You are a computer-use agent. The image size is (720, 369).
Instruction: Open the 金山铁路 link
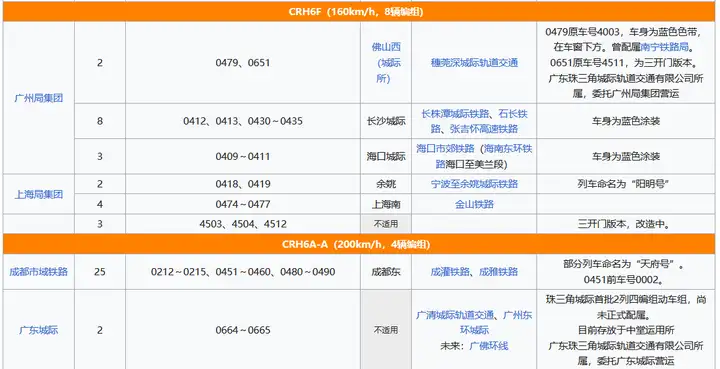(474, 204)
